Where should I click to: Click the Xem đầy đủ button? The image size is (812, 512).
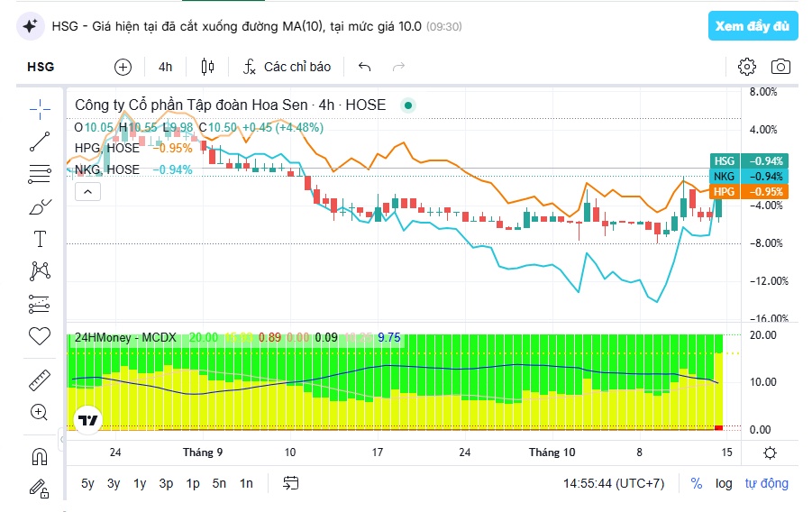[753, 26]
